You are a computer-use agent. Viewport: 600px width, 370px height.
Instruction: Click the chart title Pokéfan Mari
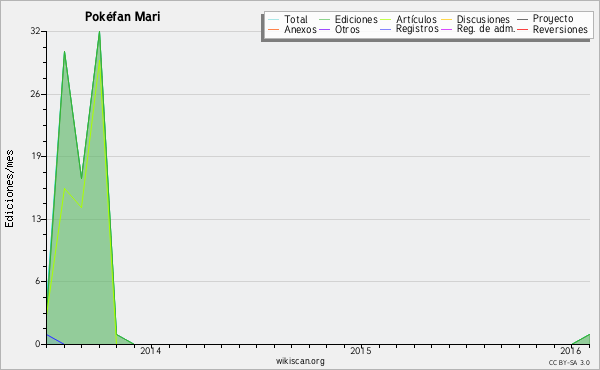point(122,16)
